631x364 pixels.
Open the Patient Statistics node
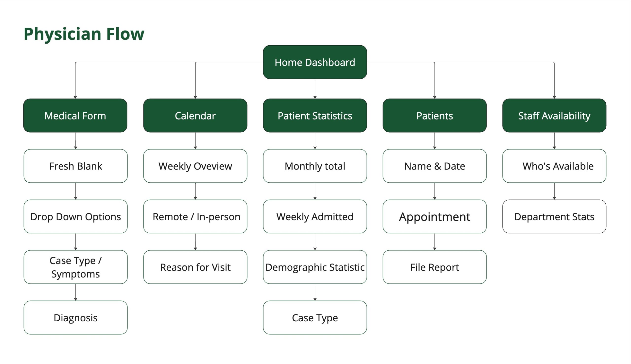coord(315,116)
